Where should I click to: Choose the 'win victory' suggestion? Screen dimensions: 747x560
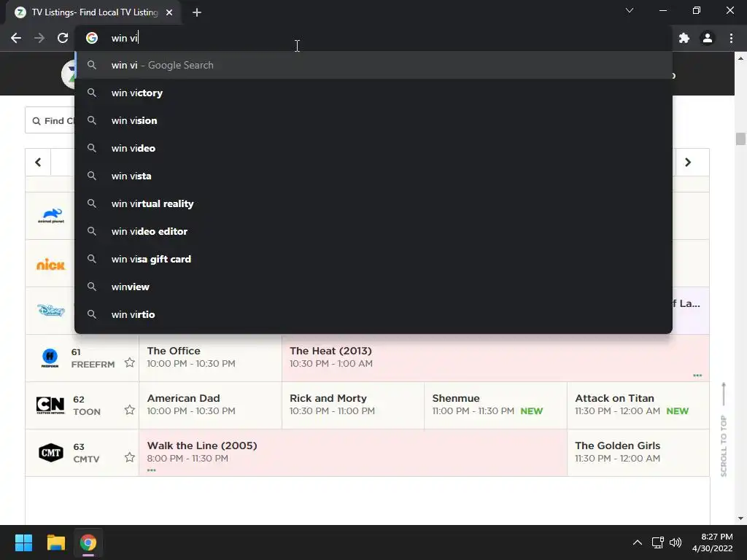click(373, 93)
